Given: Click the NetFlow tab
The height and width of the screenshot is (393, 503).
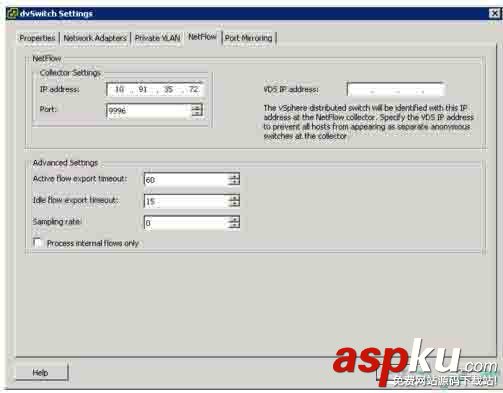Looking at the screenshot, I should point(202,37).
